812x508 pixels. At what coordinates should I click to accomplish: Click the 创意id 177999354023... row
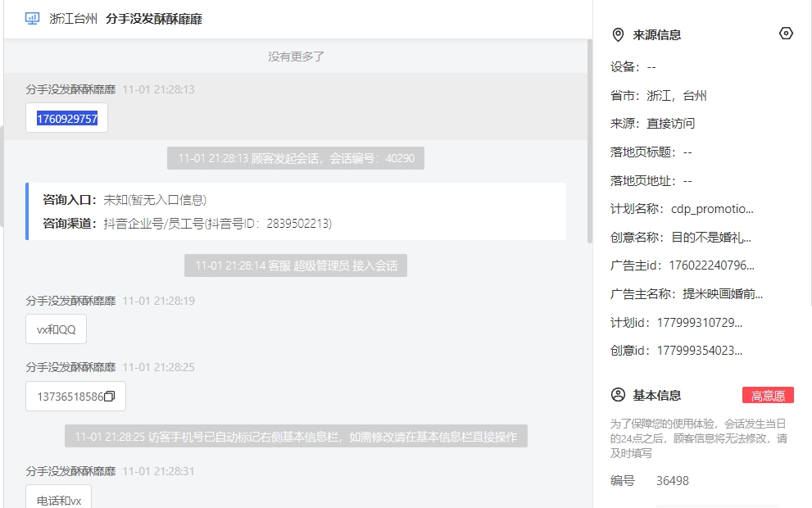676,351
